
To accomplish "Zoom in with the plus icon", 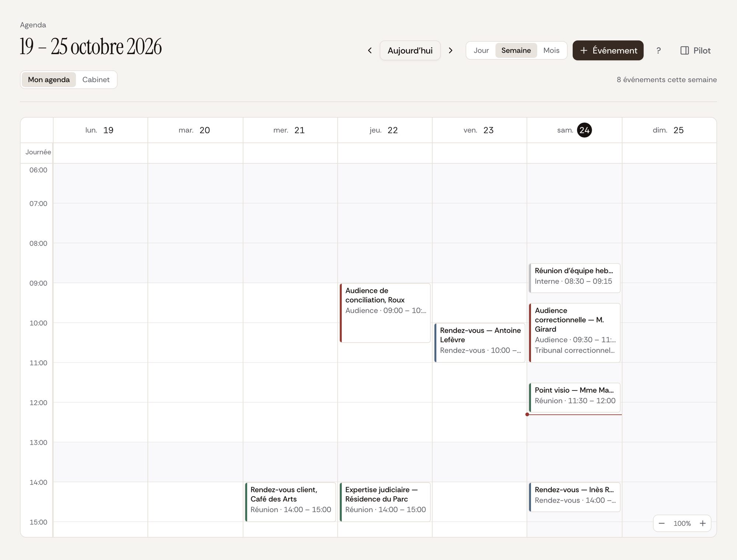I will point(703,523).
